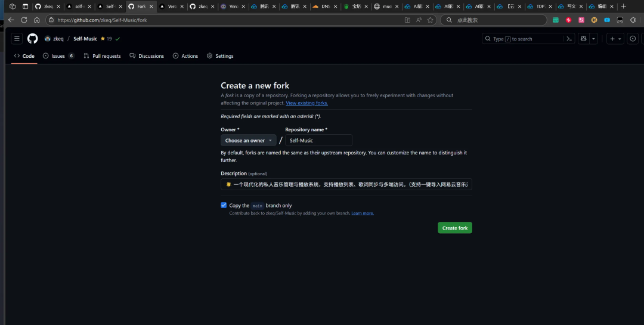Click the pink translate extension icon
The width and height of the screenshot is (644, 325).
[581, 20]
